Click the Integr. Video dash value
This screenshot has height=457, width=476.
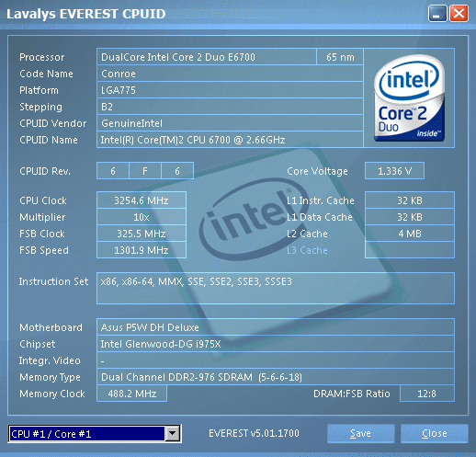tap(276, 360)
